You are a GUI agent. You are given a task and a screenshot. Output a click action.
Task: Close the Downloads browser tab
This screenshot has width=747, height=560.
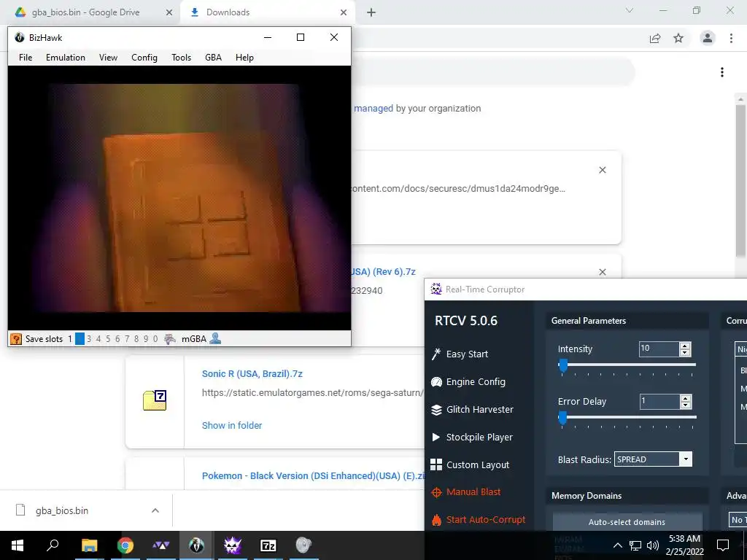click(x=344, y=12)
